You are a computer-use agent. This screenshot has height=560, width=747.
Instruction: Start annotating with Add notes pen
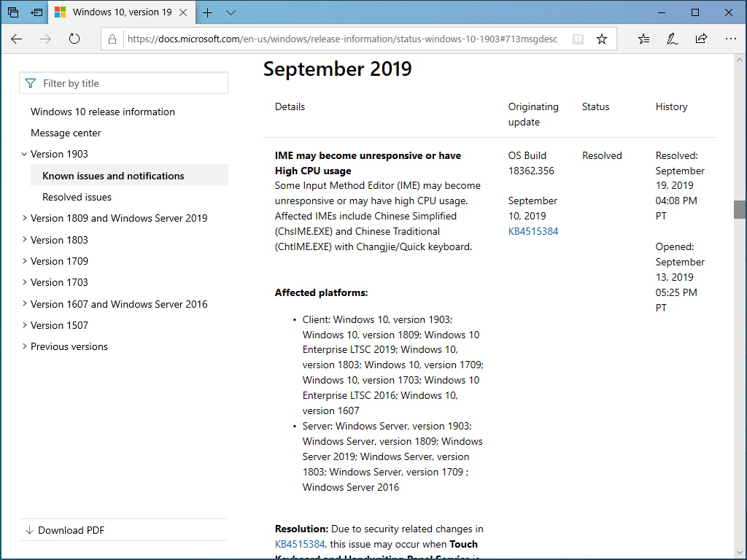pos(671,39)
